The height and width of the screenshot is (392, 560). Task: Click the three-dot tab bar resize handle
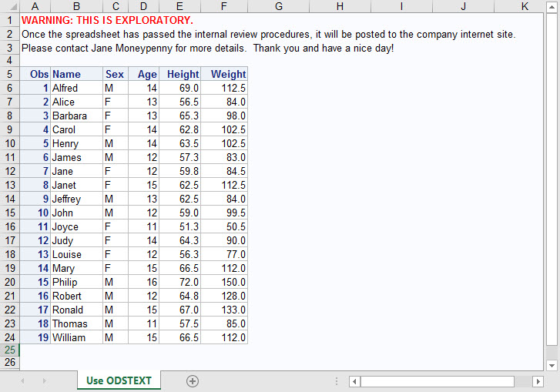(337, 381)
